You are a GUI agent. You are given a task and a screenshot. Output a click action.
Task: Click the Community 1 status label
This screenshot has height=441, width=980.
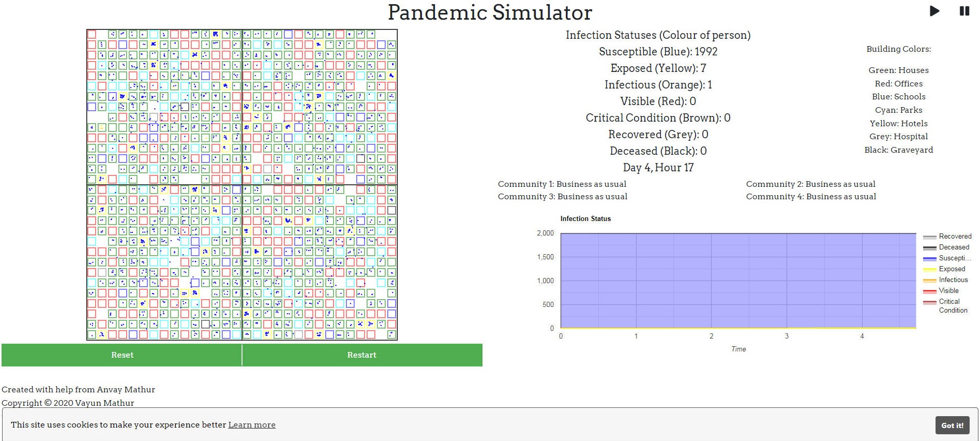click(562, 184)
